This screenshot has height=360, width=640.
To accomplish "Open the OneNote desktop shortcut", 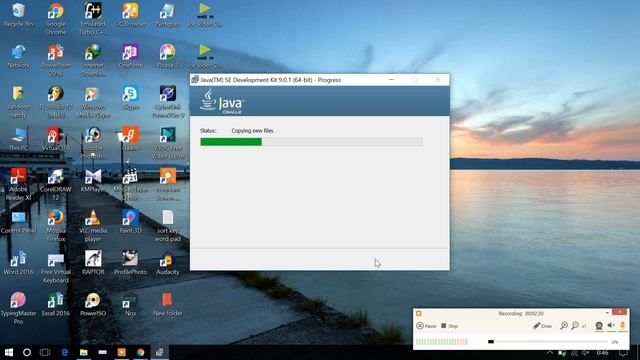I will point(130,56).
